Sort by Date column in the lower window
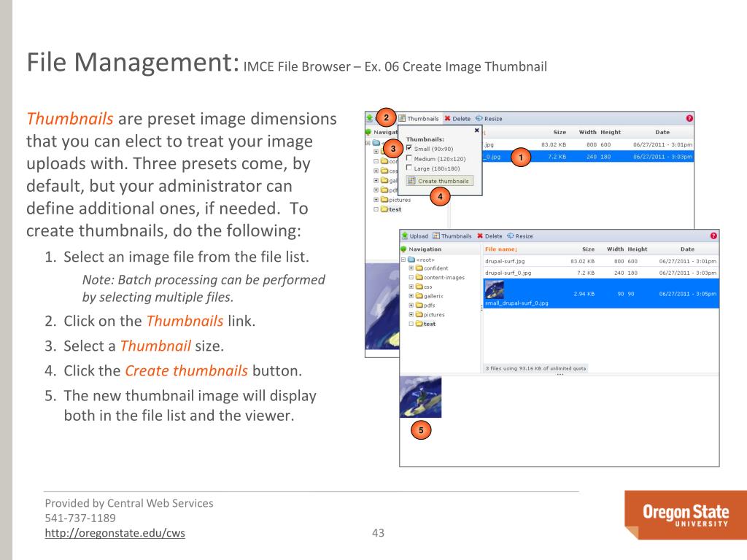 687,249
